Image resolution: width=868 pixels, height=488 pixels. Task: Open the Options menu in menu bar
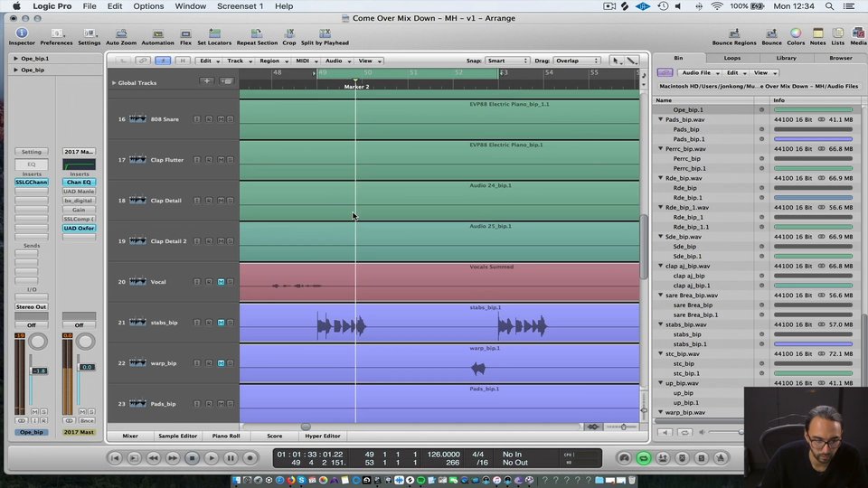pyautogui.click(x=148, y=6)
